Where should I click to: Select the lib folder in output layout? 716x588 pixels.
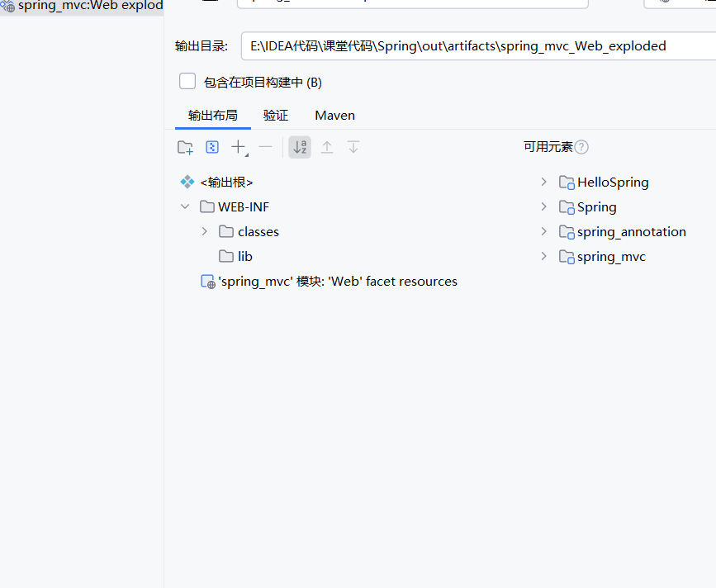pos(243,256)
